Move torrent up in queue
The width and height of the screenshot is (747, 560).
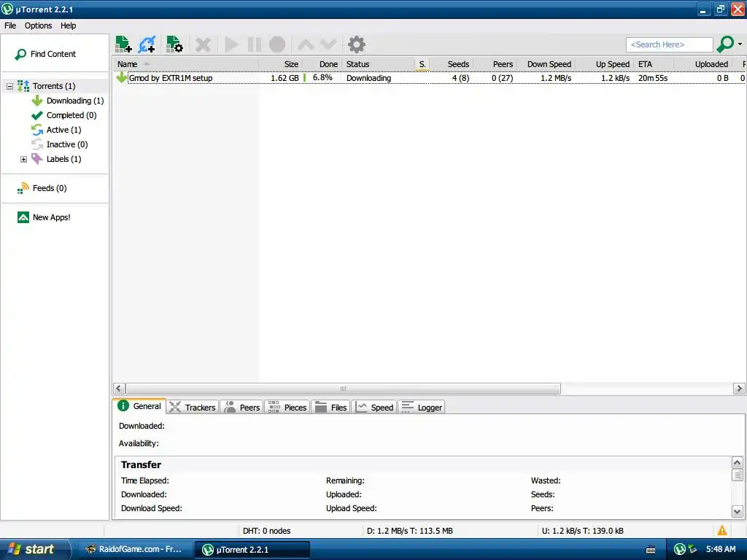(x=306, y=44)
